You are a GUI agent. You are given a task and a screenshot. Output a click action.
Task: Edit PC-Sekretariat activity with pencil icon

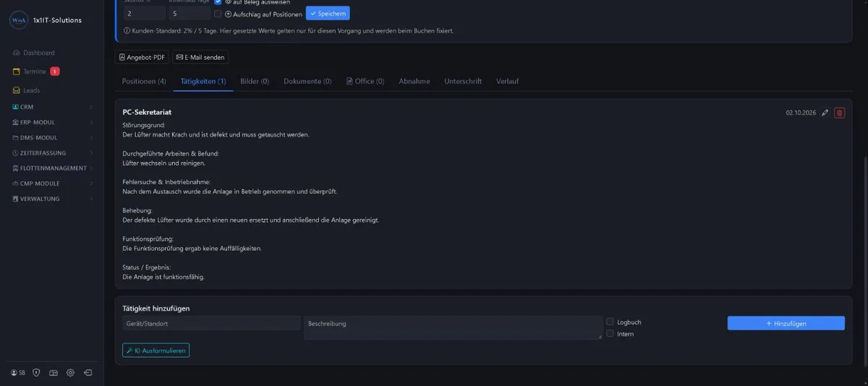(825, 113)
